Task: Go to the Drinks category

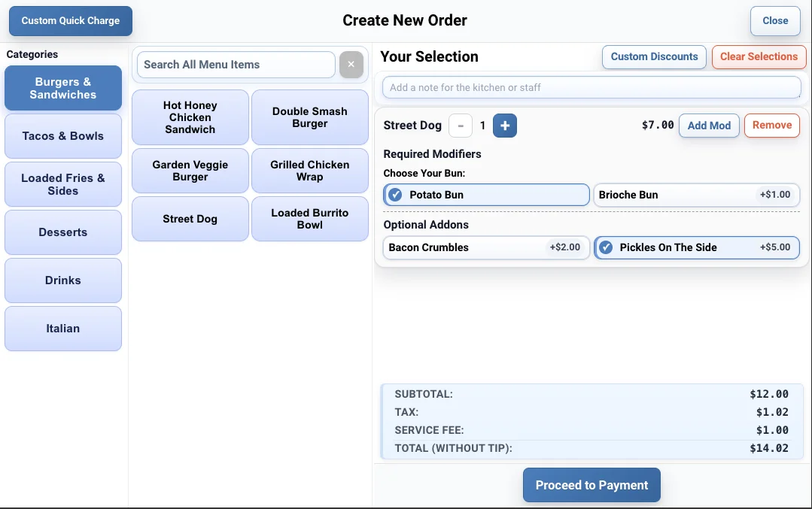Action: coord(63,280)
